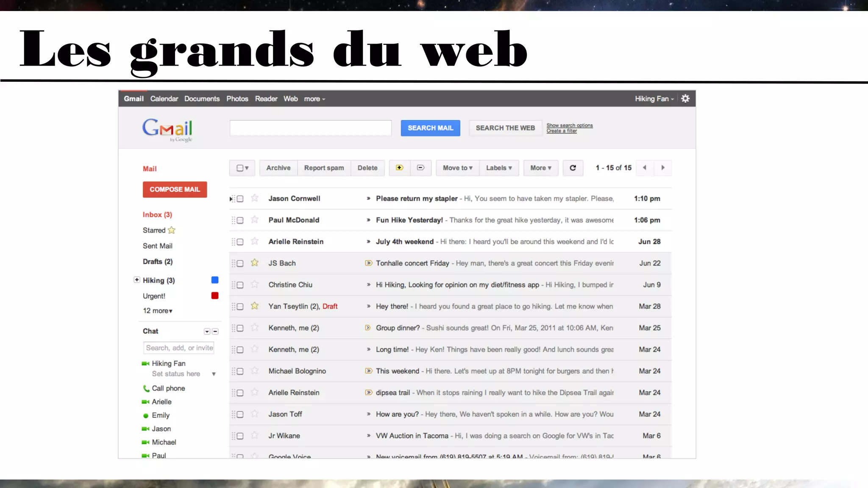The image size is (868, 488).
Task: Expand the Hiking label with plus icon
Action: (136, 280)
